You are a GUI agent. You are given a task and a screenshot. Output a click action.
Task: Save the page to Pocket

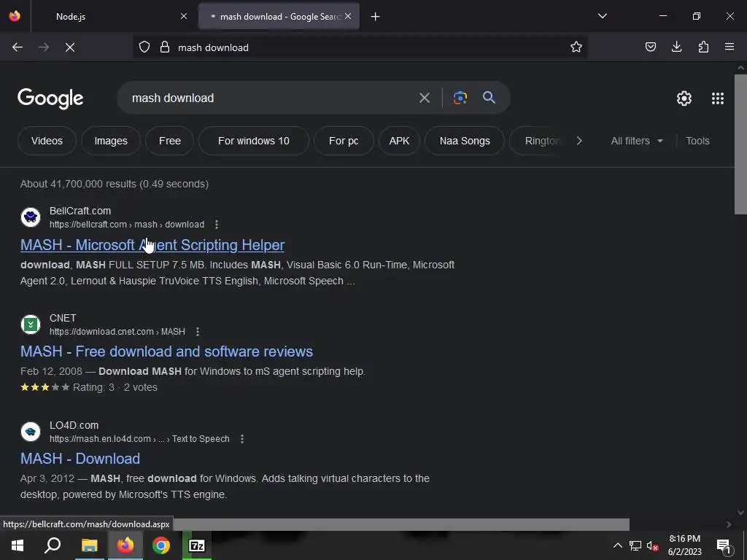[650, 47]
